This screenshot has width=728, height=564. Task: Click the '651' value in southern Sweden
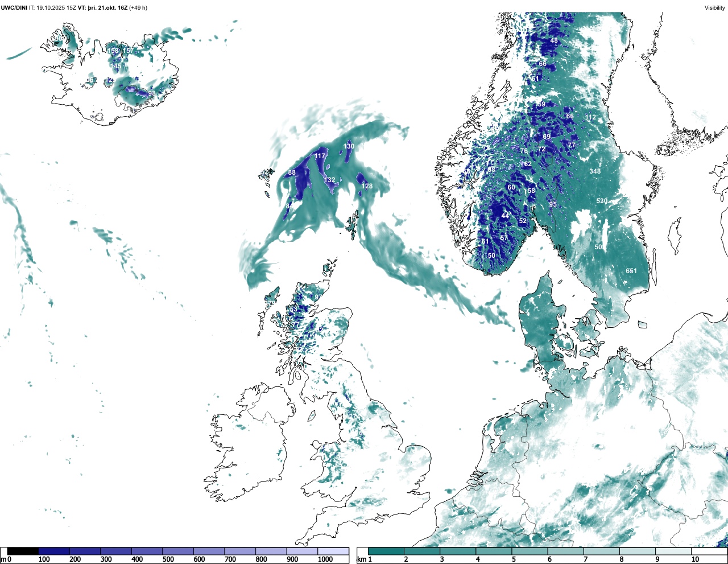[x=631, y=271]
